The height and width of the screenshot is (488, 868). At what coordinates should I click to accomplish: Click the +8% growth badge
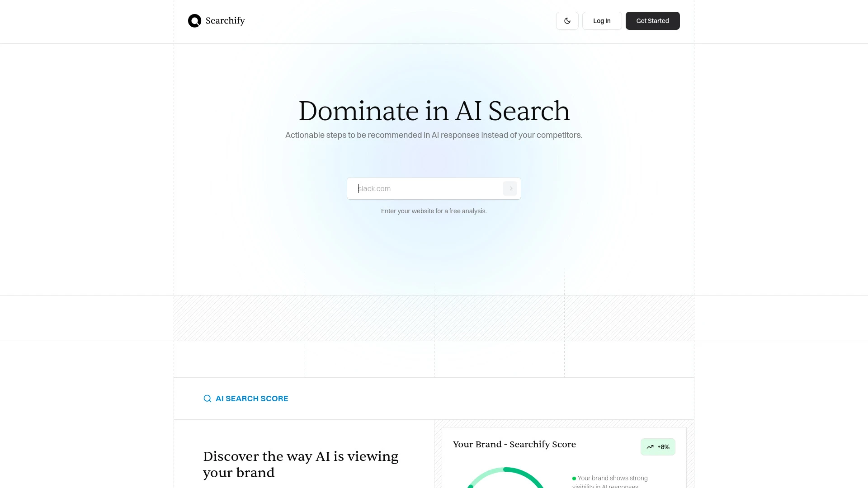(x=658, y=446)
